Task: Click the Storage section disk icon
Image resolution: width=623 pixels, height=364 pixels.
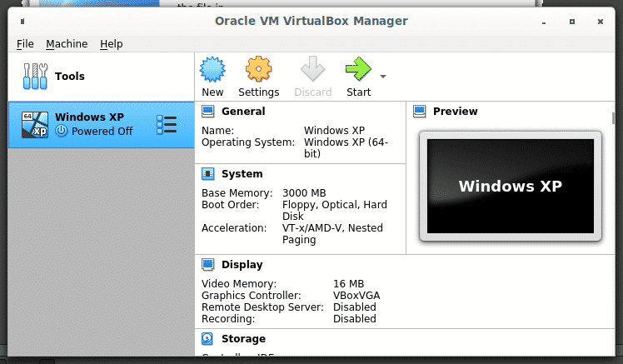Action: pos(208,339)
